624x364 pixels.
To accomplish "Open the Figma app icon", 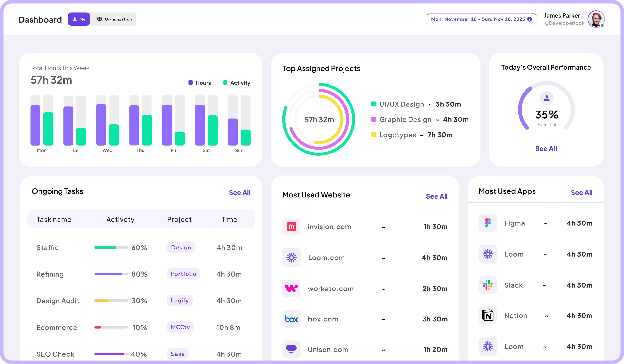I will point(487,223).
